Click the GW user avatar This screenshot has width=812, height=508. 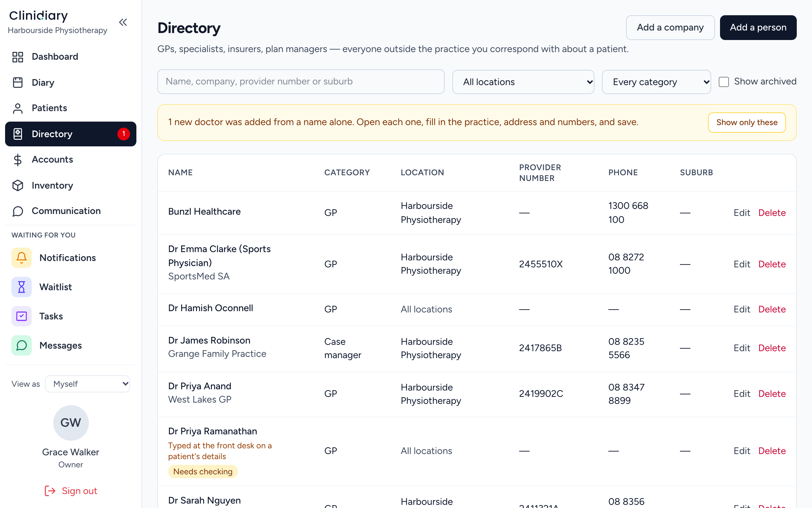71,423
